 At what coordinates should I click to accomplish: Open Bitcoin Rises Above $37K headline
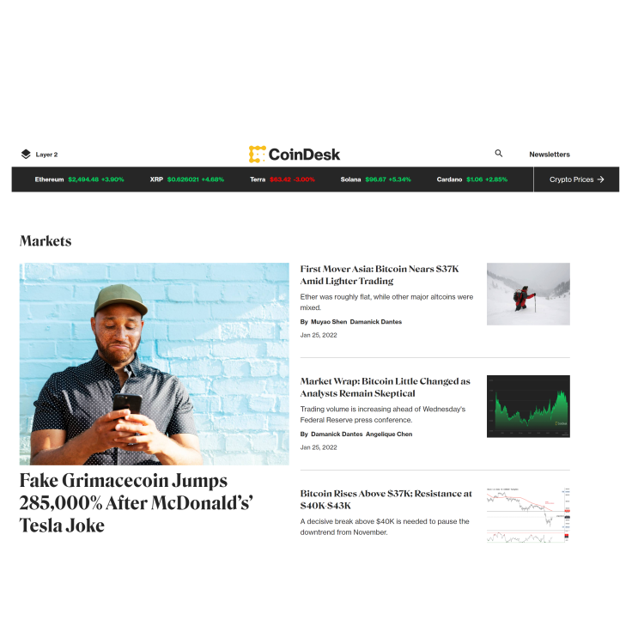[x=386, y=500]
